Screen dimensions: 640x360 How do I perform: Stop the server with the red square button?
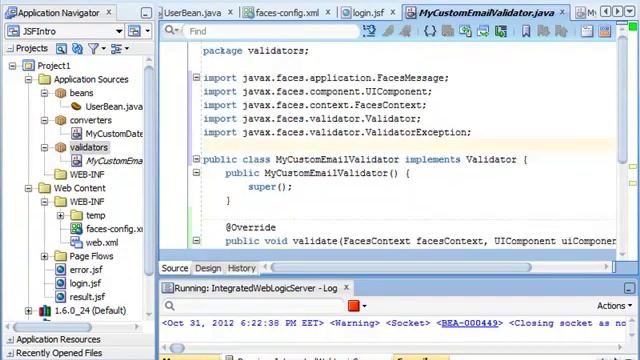click(353, 306)
